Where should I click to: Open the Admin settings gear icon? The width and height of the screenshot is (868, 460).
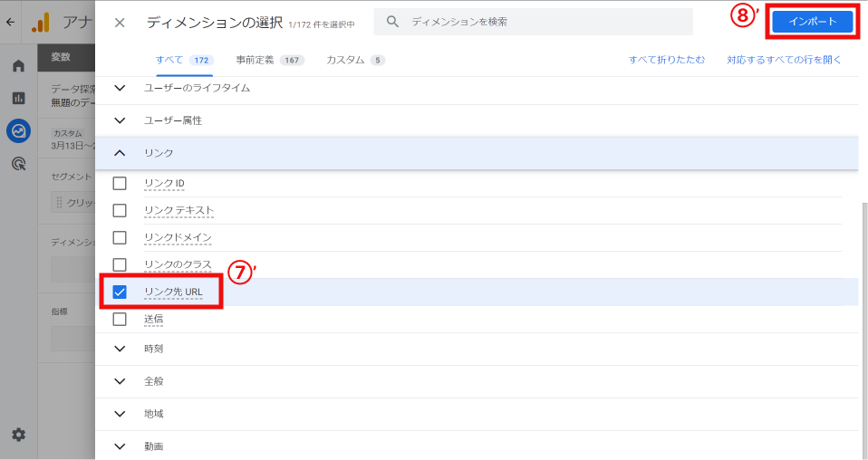18,435
